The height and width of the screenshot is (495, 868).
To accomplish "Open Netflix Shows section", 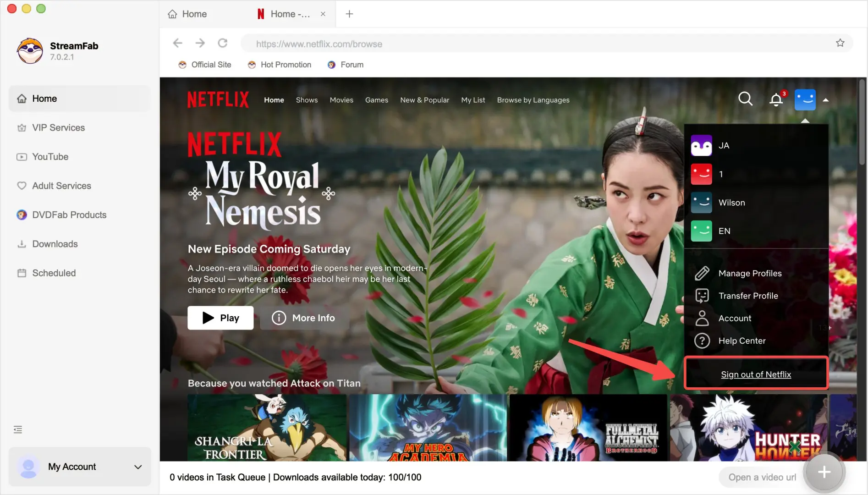I will click(x=307, y=100).
